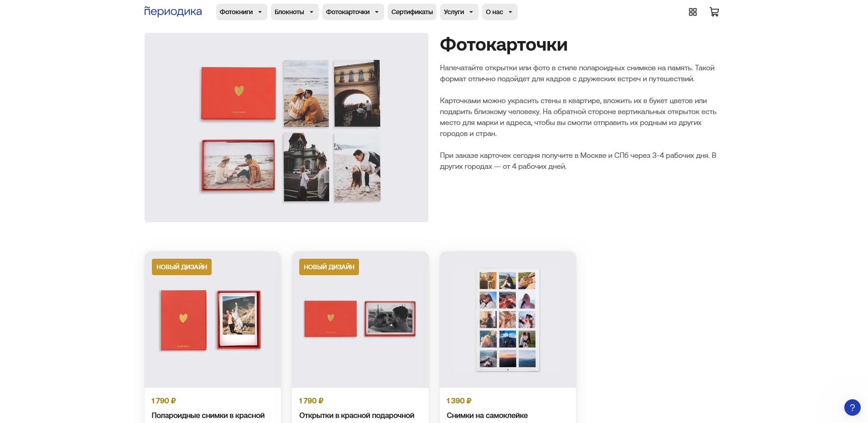Click the НОВЫЙ ДИЗАЙН badge on postcards card
Viewport: 868px width, 423px height.
pos(329,267)
